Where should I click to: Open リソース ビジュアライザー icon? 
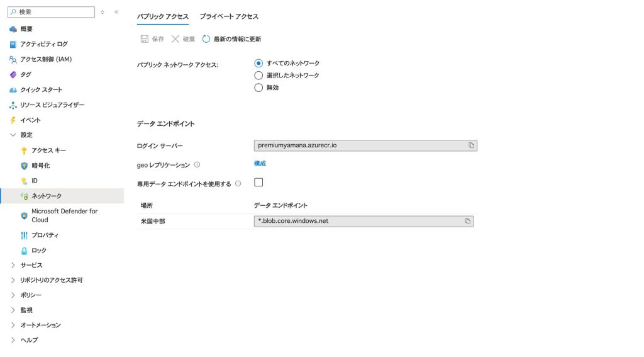point(13,105)
